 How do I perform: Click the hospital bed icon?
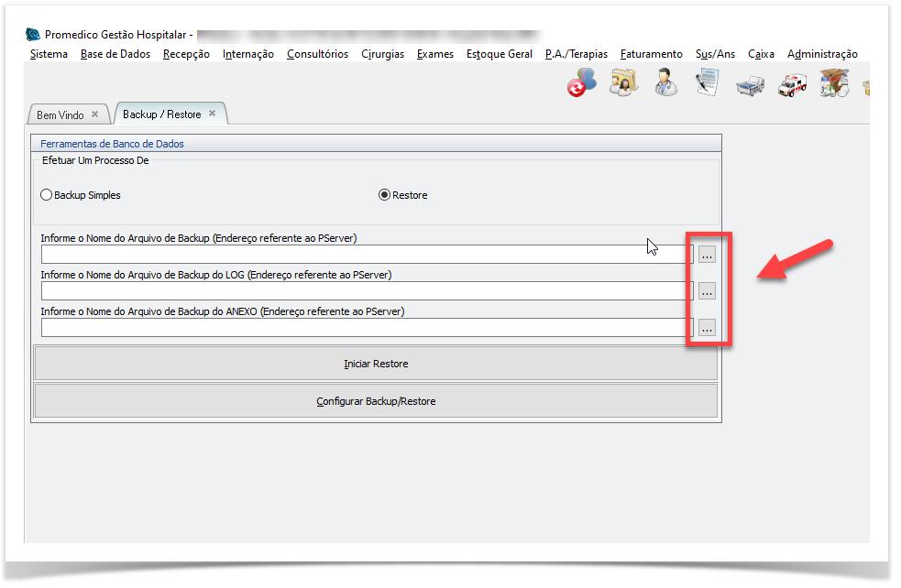tap(750, 85)
